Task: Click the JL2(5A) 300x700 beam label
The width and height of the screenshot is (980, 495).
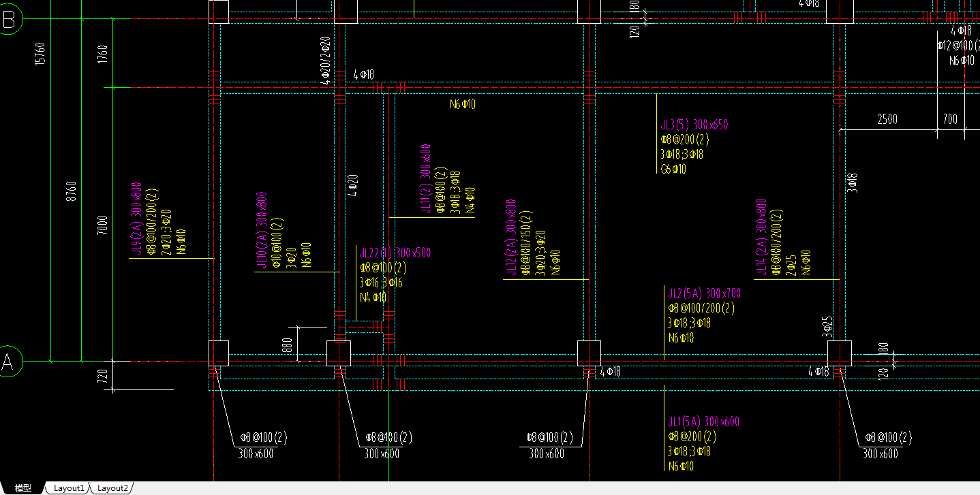Action: click(704, 293)
